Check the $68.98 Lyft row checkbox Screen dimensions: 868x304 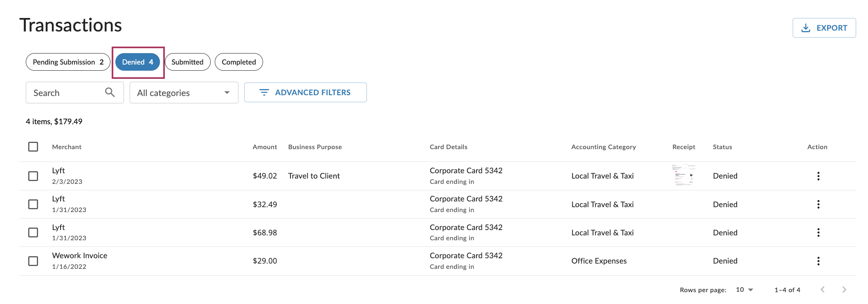coord(33,232)
